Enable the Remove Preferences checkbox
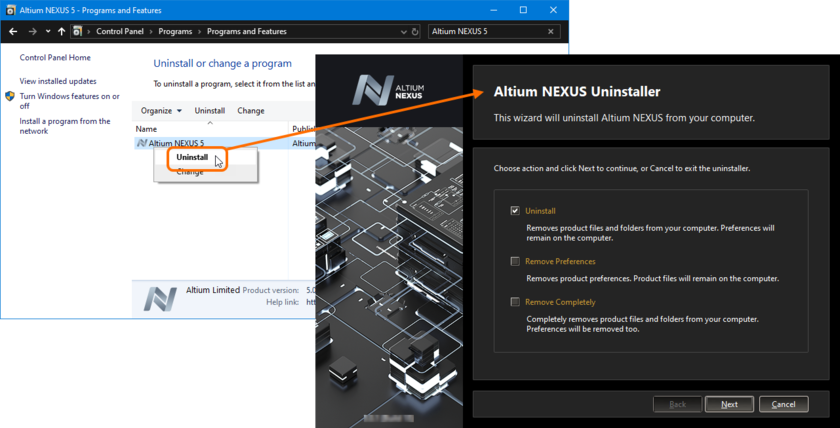Viewport: 840px width, 428px height. coord(515,261)
